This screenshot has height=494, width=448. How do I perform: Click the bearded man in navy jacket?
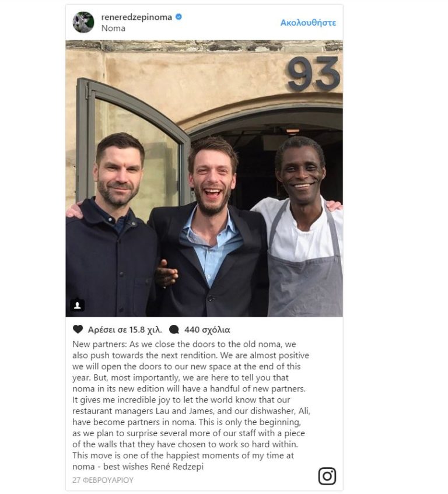point(113,225)
